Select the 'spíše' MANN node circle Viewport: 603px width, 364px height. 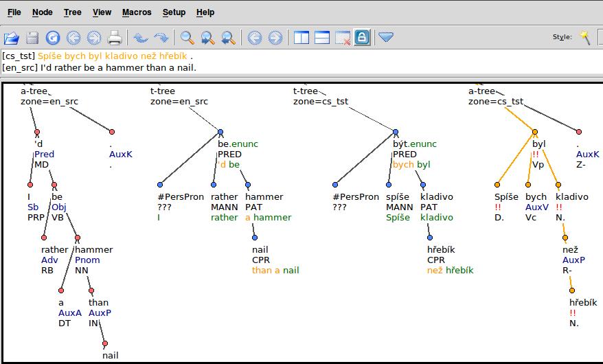(389, 185)
